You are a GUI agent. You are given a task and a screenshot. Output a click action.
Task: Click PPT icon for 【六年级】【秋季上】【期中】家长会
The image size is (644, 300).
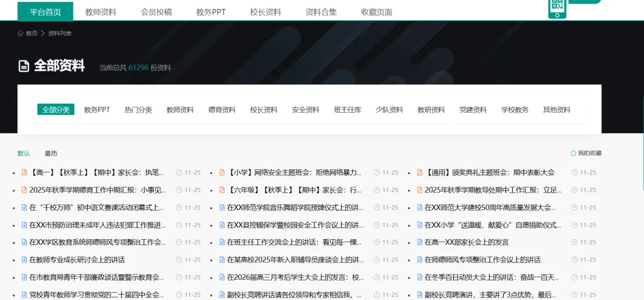click(x=222, y=190)
